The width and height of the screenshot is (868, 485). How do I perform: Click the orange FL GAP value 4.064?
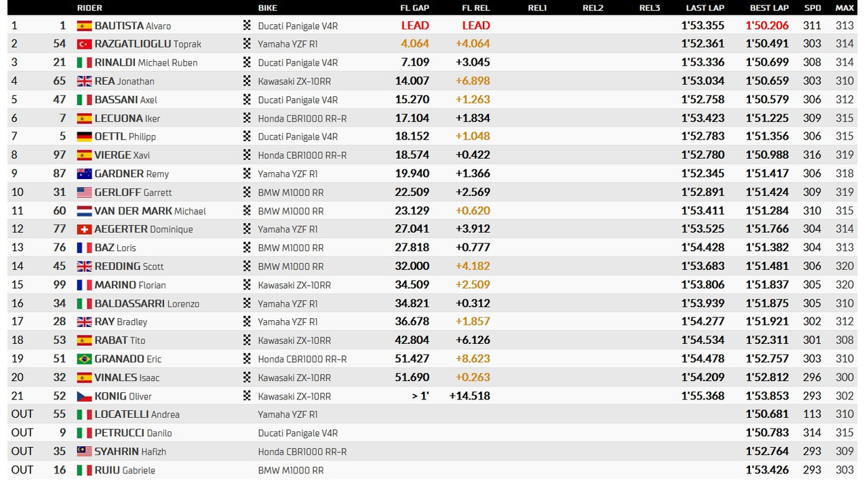pyautogui.click(x=415, y=44)
